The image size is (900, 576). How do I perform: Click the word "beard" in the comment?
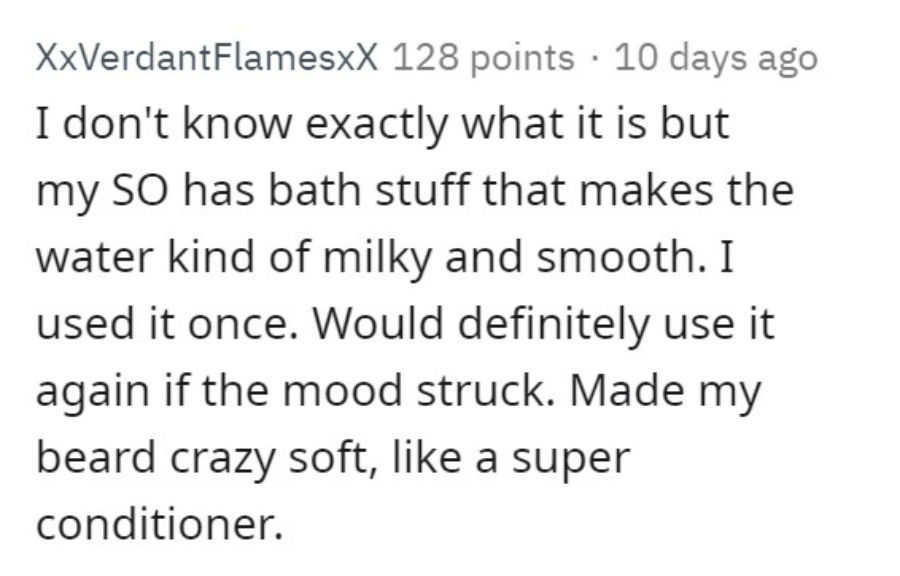[x=95, y=457]
